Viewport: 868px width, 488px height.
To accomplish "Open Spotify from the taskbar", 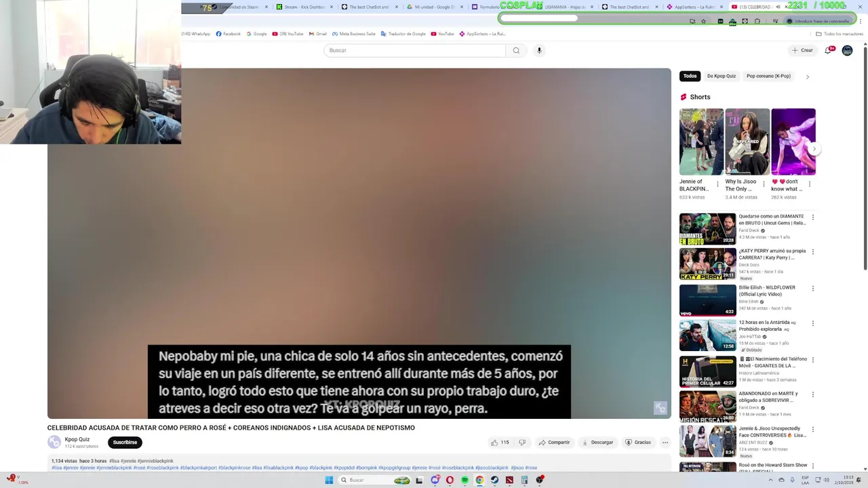I will click(465, 480).
